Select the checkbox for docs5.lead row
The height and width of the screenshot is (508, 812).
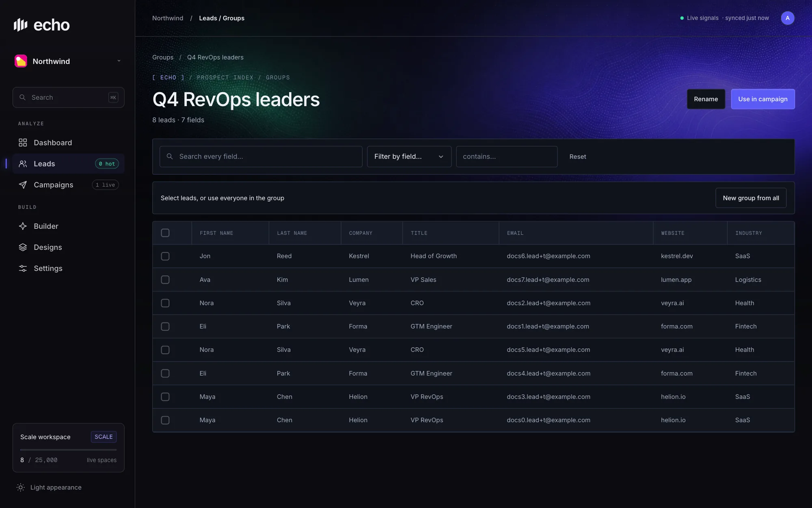(165, 350)
